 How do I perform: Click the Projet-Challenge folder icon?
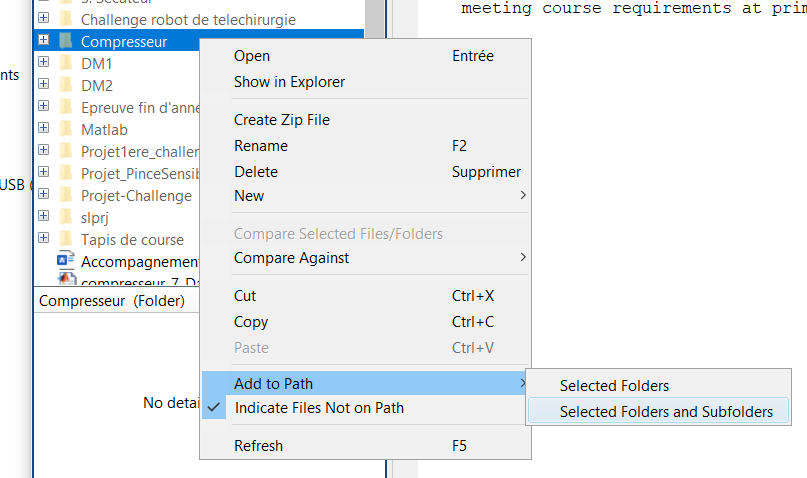click(x=66, y=194)
